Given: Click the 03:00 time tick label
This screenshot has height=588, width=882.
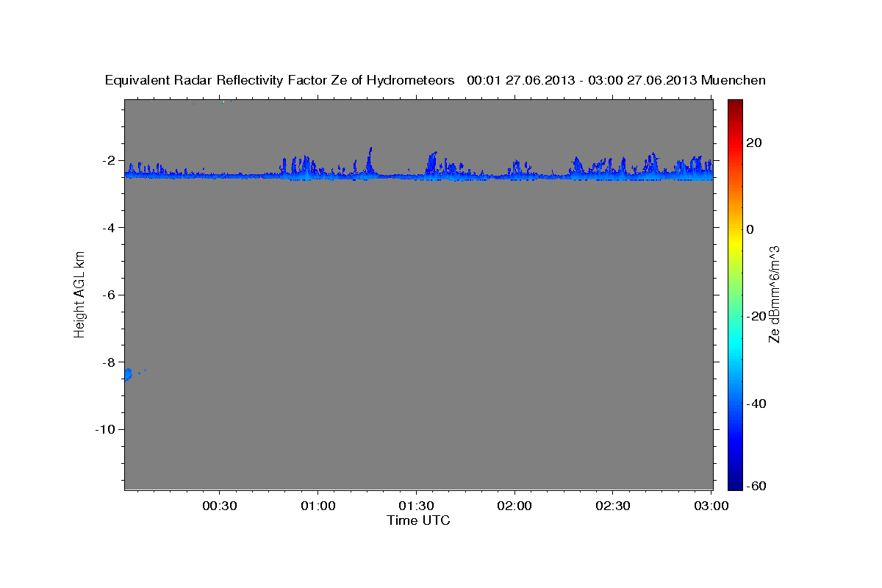Looking at the screenshot, I should 711,506.
